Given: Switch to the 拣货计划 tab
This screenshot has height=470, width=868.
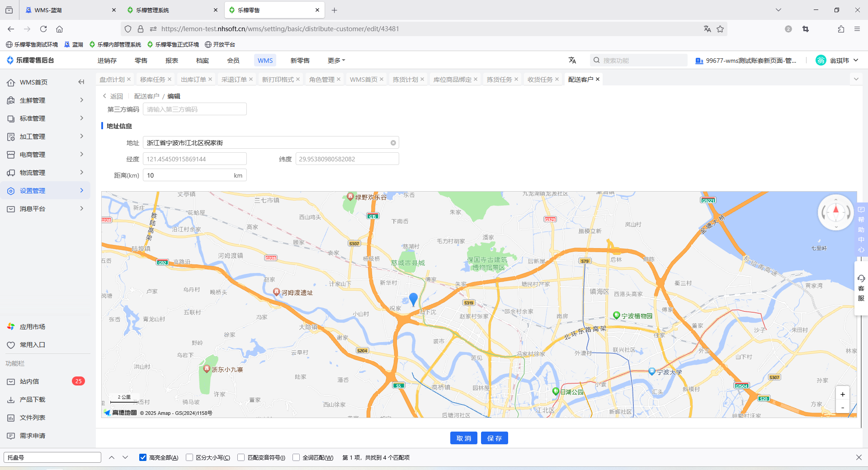Looking at the screenshot, I should (406, 80).
